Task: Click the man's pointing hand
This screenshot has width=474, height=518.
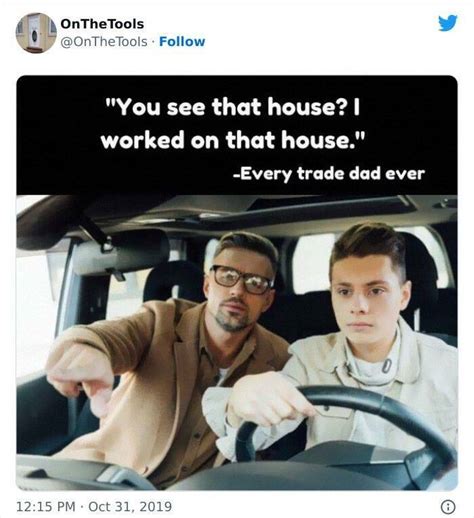Action: pyautogui.click(x=81, y=378)
